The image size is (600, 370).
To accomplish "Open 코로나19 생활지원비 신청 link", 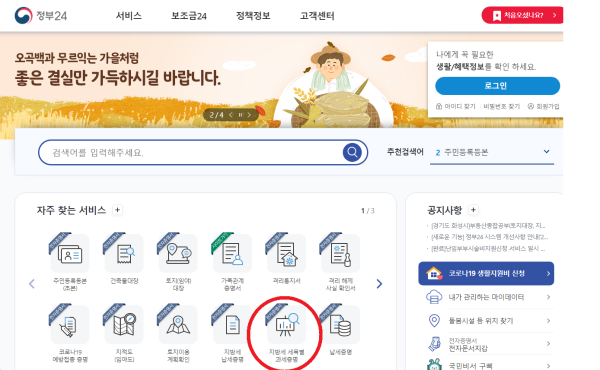I will pos(486,274).
